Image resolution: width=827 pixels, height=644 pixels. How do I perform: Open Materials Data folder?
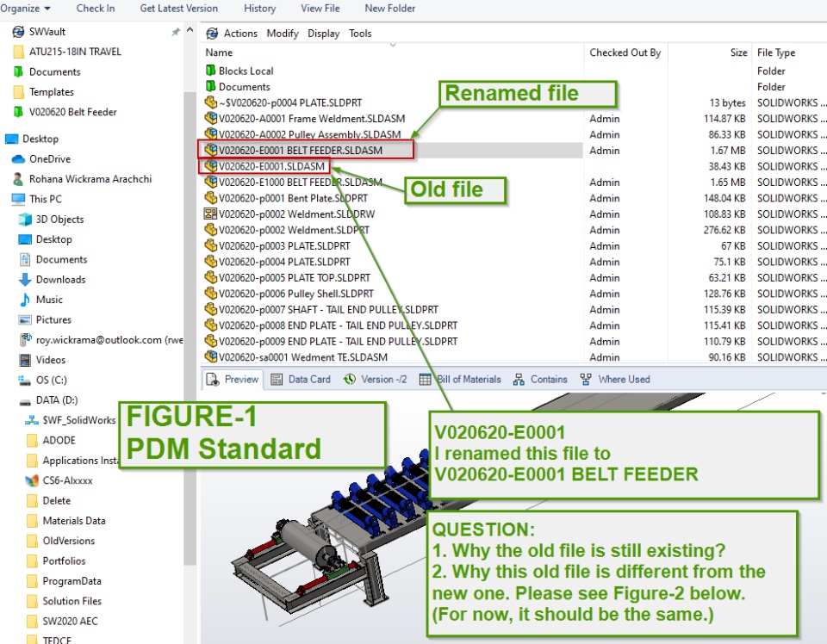point(66,521)
